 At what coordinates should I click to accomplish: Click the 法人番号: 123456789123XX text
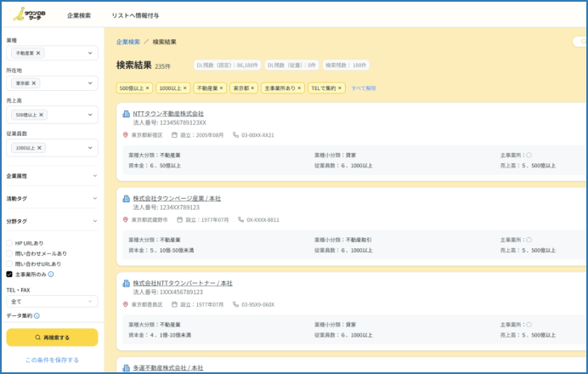(169, 122)
